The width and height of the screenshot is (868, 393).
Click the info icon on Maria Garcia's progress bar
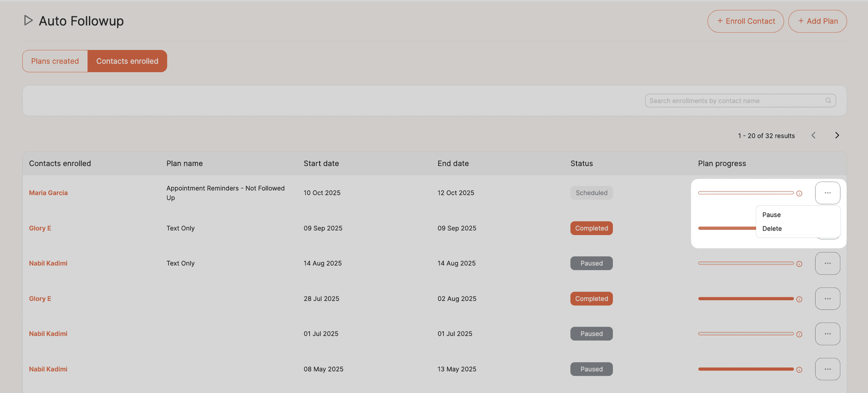point(799,193)
